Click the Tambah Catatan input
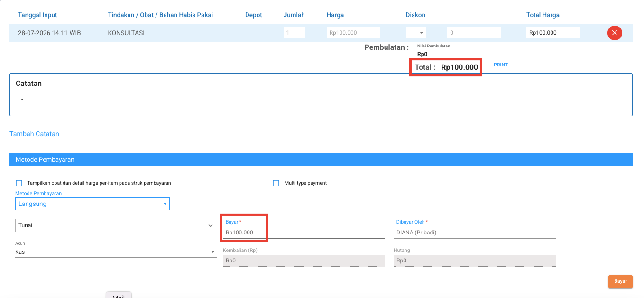This screenshot has width=644, height=298. [x=321, y=134]
